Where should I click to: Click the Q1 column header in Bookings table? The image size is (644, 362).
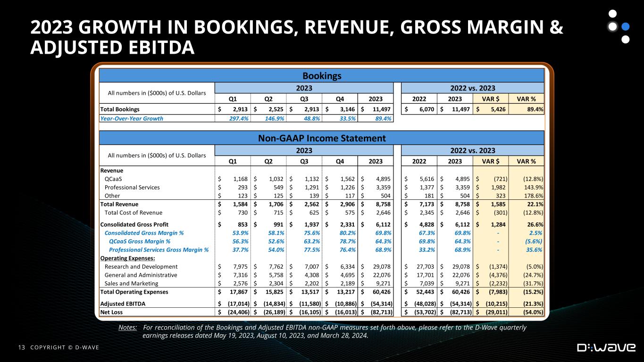(233, 99)
